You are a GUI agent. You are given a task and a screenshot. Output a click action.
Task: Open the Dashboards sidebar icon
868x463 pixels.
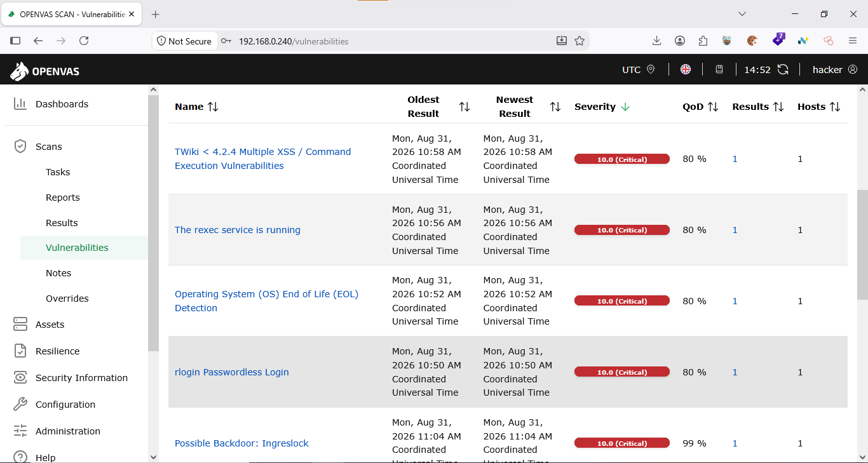coord(20,104)
